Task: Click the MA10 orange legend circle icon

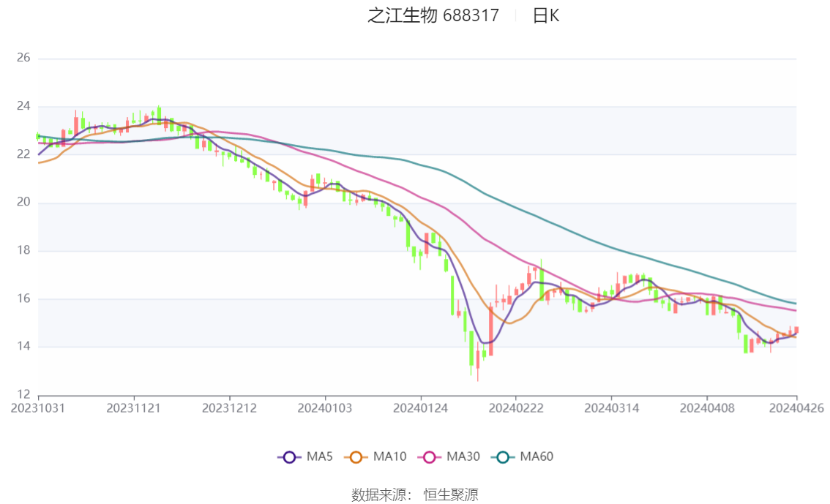Action: (x=358, y=457)
